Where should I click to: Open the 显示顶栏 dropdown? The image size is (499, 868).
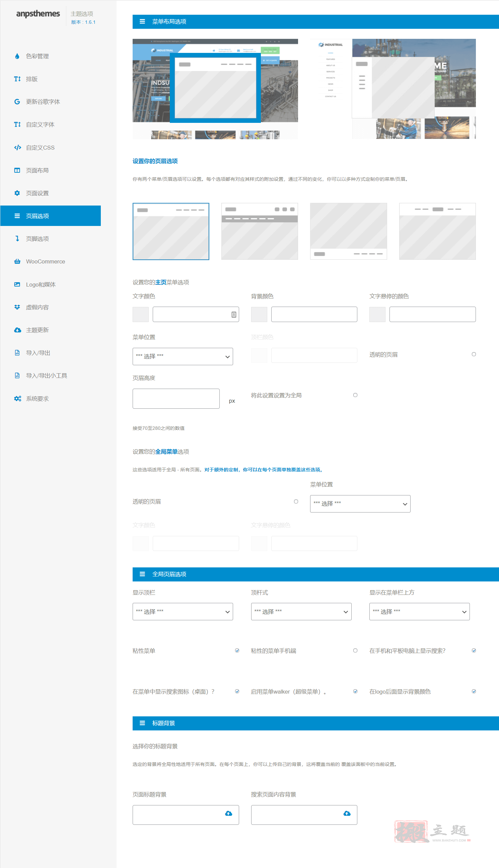point(183,612)
